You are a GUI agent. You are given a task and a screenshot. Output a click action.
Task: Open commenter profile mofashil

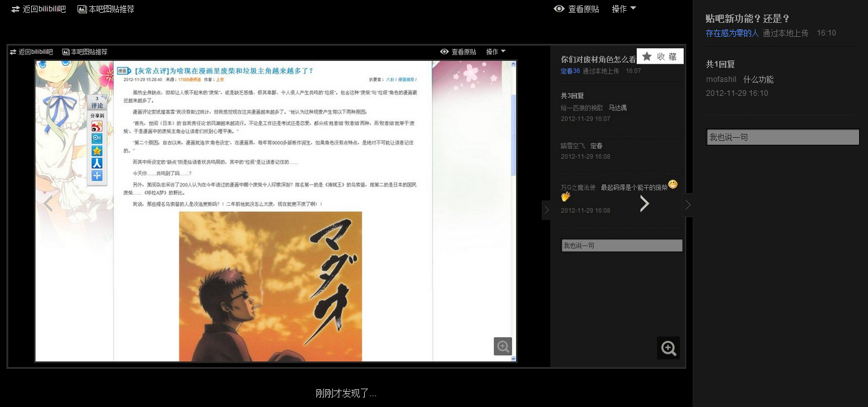[x=721, y=79]
